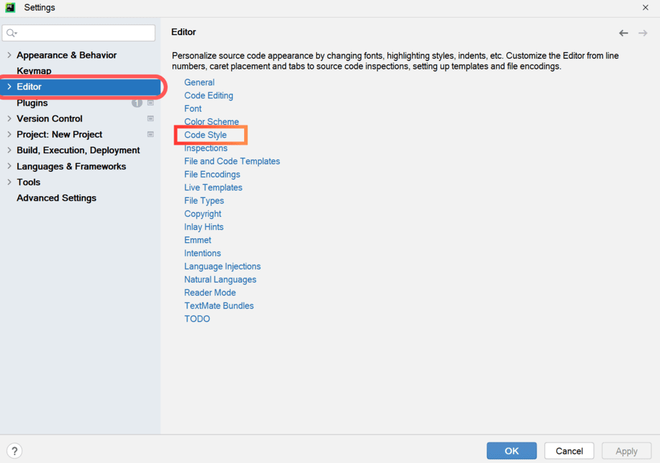Screen dimensions: 660x463
Task: Select Advanced Settings in the sidebar
Action: pos(56,198)
